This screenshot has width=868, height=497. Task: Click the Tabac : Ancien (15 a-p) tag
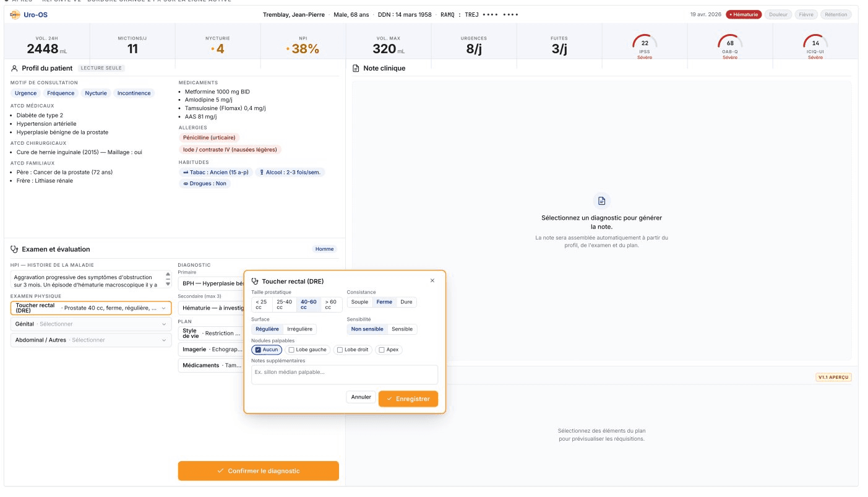pyautogui.click(x=215, y=172)
